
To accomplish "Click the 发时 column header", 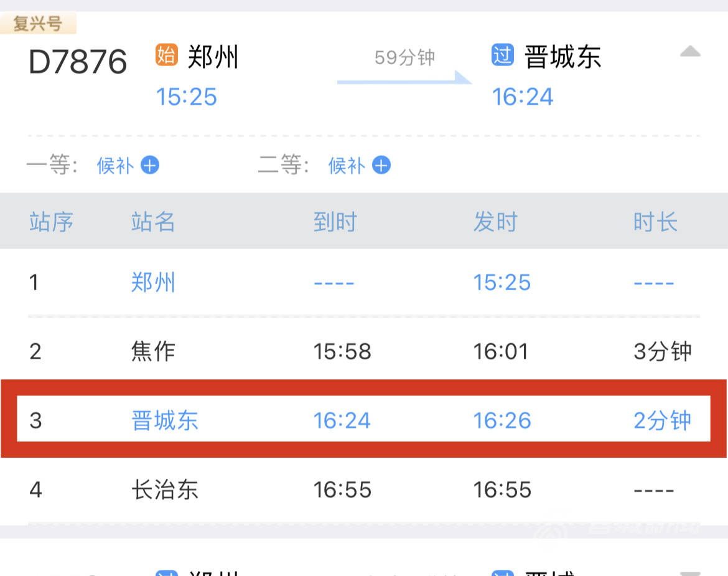I will [495, 222].
